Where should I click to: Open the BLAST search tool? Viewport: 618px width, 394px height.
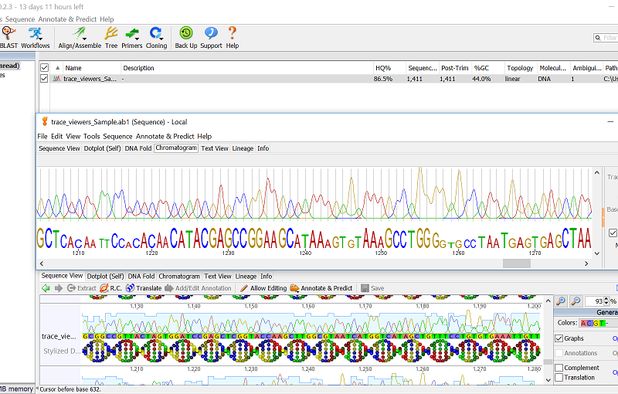[x=9, y=38]
